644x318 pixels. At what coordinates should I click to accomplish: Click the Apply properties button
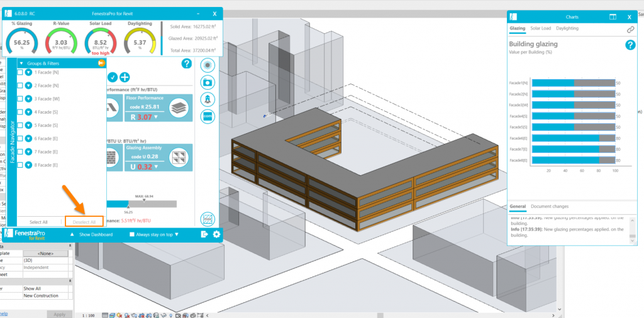coord(60,314)
